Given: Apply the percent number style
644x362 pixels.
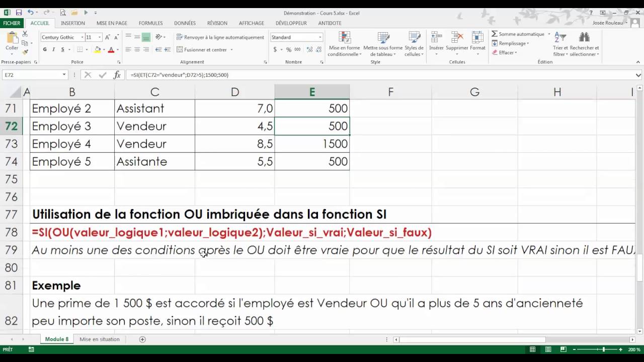Looking at the screenshot, I should coord(289,49).
